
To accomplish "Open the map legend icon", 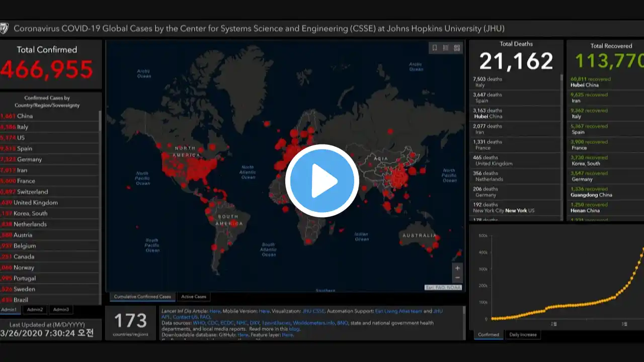I will [x=446, y=48].
